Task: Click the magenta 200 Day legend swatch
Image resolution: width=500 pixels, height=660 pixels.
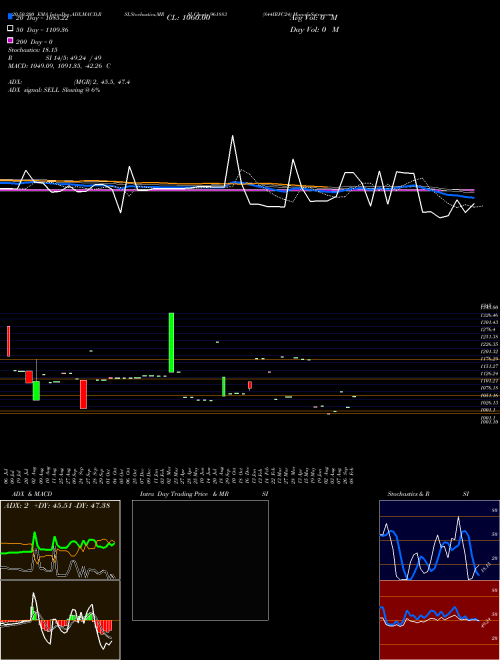Action: tap(11, 41)
